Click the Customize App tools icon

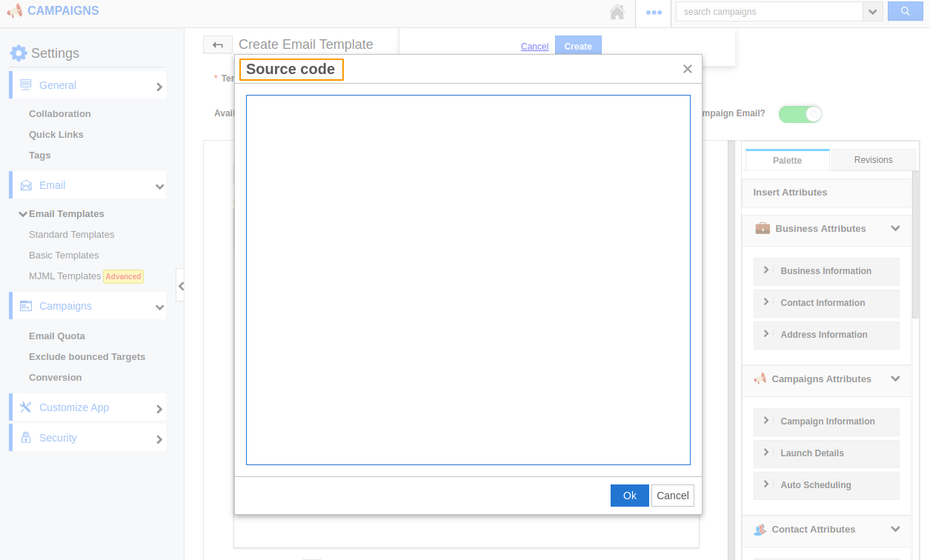coord(26,407)
